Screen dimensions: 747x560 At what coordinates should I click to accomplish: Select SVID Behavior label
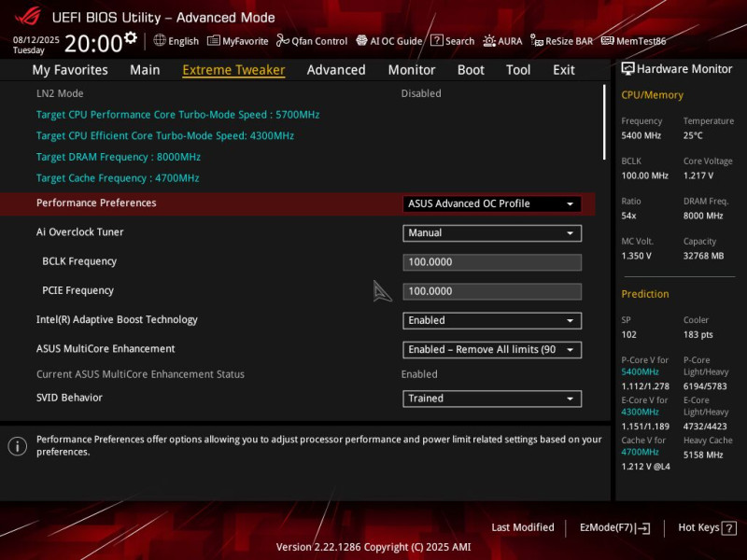[69, 398]
